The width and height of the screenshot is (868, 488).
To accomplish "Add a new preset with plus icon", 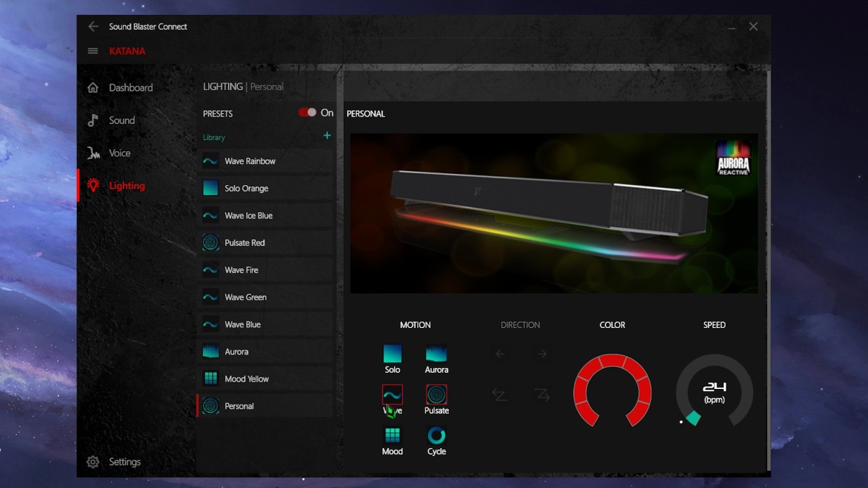I will coord(327,136).
